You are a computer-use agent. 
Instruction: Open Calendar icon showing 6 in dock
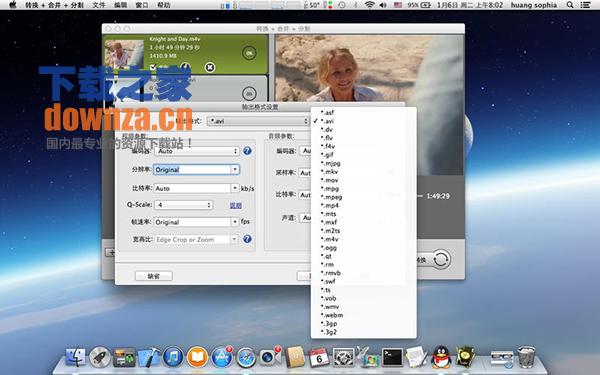(319, 357)
